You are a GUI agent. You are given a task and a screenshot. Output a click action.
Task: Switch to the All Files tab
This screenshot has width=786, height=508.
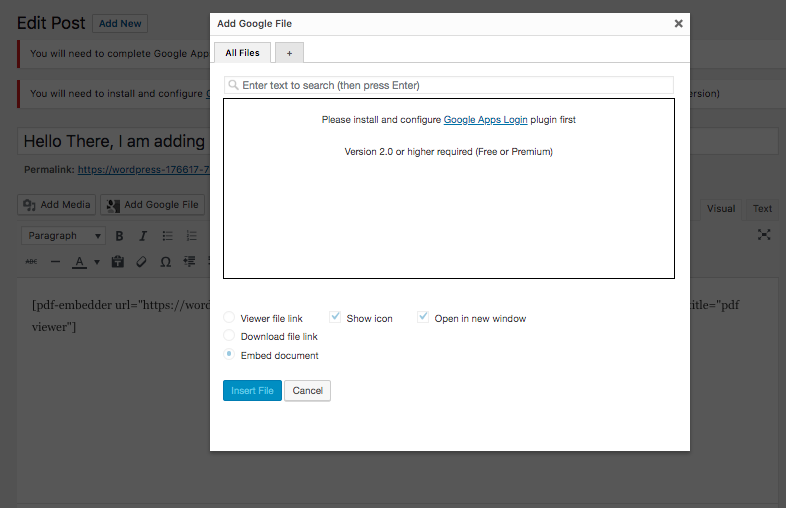pyautogui.click(x=243, y=53)
